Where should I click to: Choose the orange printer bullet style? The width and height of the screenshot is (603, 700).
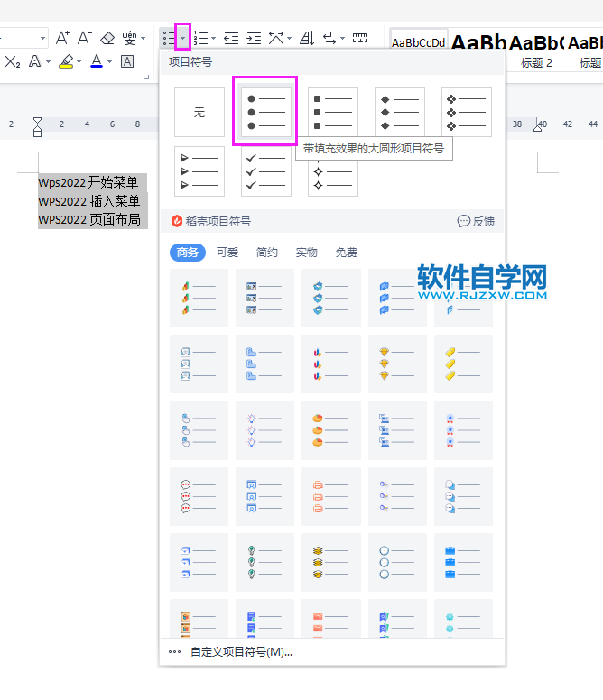pyautogui.click(x=331, y=496)
